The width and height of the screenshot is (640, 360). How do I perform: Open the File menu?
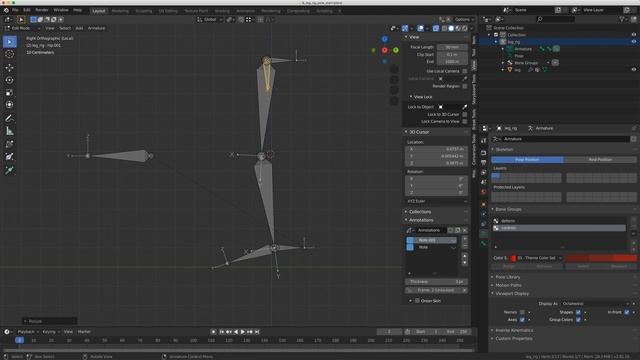point(15,10)
